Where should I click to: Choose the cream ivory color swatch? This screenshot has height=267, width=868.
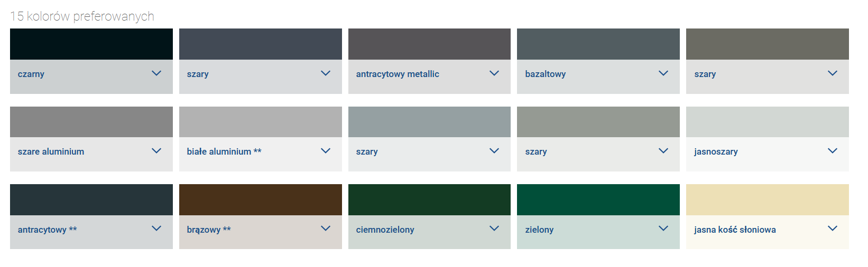point(768,199)
